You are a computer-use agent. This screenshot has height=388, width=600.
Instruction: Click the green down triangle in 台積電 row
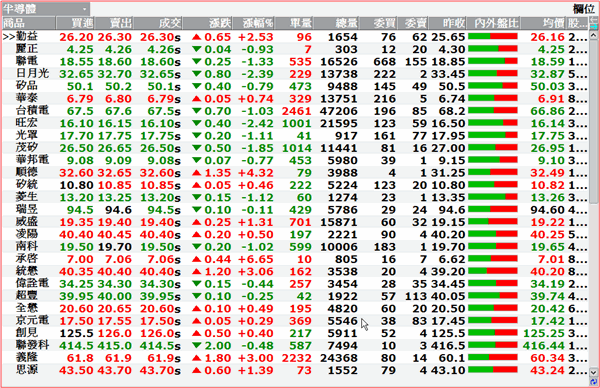pyautogui.click(x=197, y=111)
